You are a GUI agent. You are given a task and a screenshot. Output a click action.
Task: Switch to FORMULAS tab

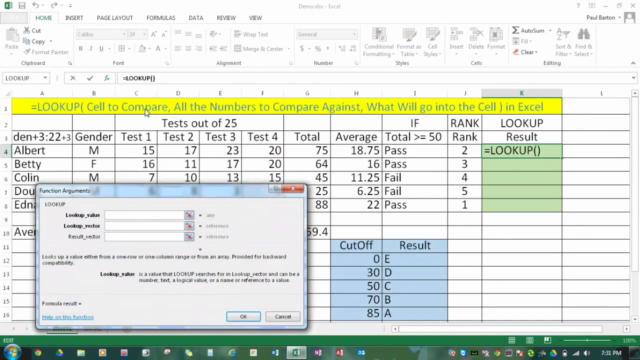161,18
